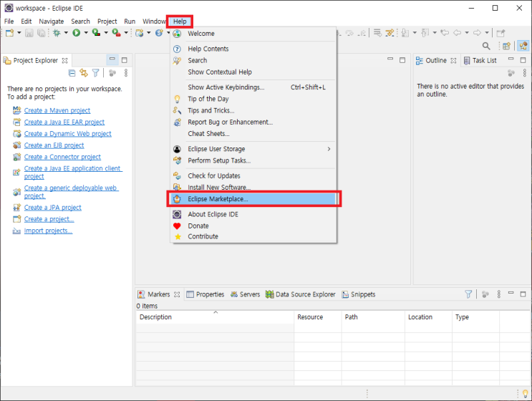Click the Previous Annotation toolbar icon
The image size is (532, 401).
(425, 33)
